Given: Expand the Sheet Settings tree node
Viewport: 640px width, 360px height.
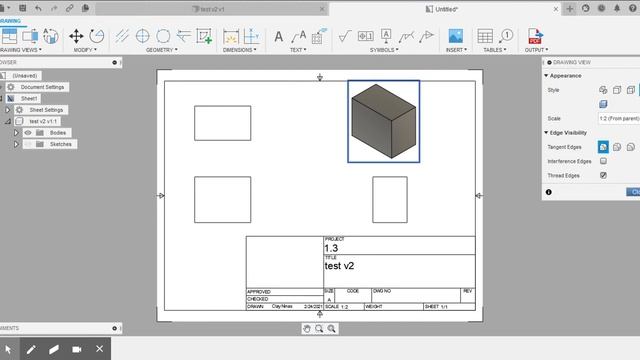Looking at the screenshot, I should (7, 110).
